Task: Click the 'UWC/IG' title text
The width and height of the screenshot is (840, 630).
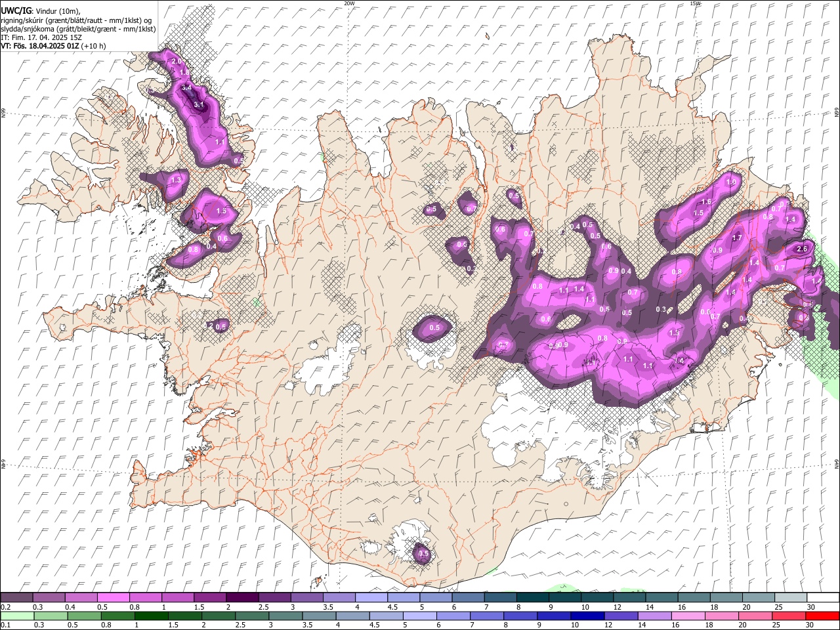Action: coord(16,11)
